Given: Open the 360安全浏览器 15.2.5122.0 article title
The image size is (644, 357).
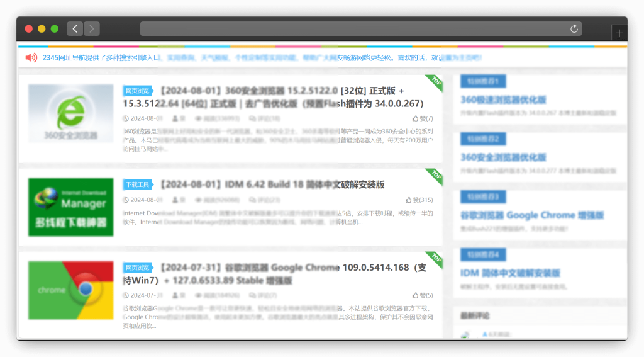Looking at the screenshot, I should (x=274, y=97).
